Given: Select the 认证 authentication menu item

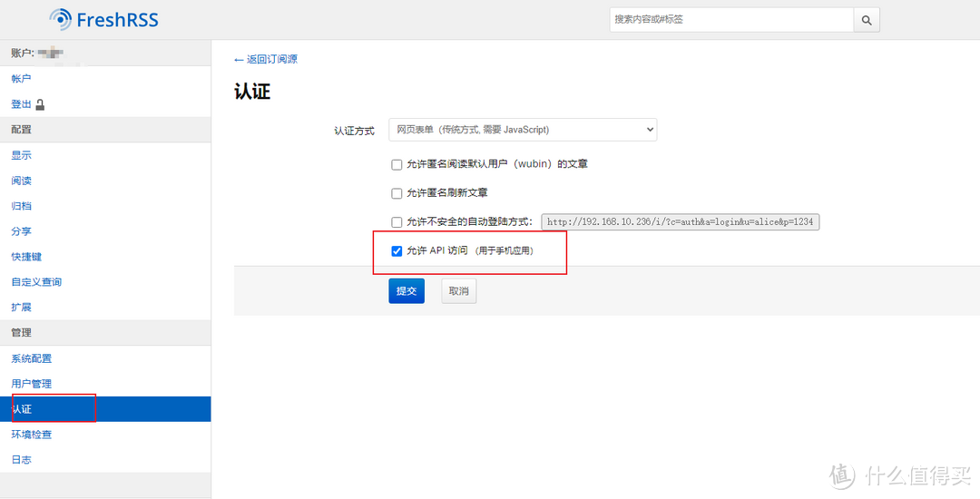Looking at the screenshot, I should [105, 409].
